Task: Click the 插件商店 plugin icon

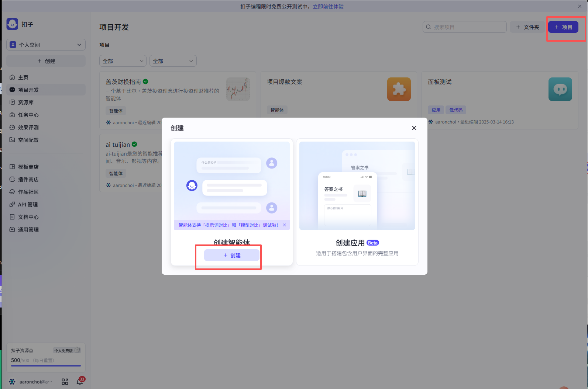Action: (x=12, y=179)
